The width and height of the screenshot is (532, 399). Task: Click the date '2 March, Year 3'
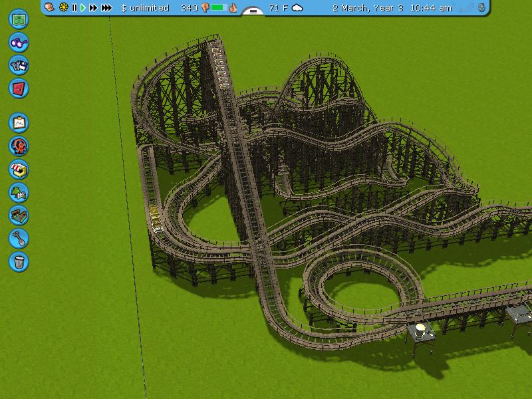368,8
